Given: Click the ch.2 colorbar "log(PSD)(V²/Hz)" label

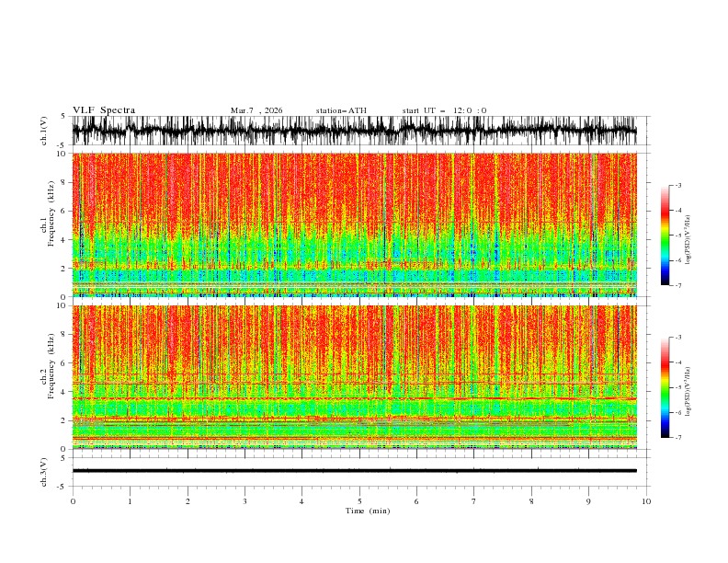Looking at the screenshot, I should 688,392.
